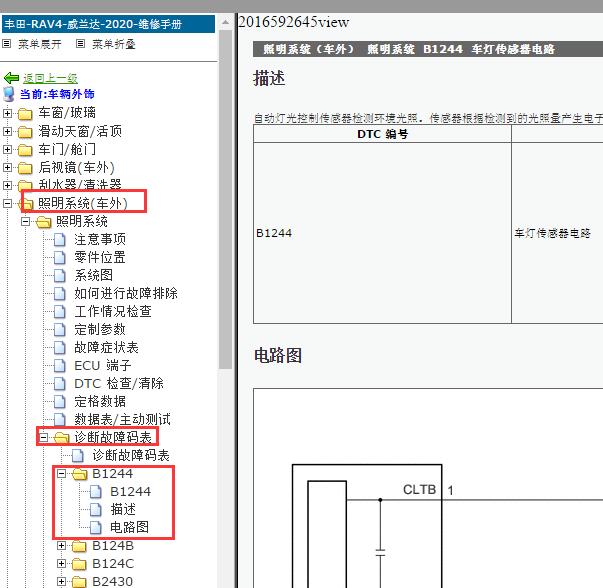Open the B1244 document page
The width and height of the screenshot is (603, 588).
click(x=130, y=491)
